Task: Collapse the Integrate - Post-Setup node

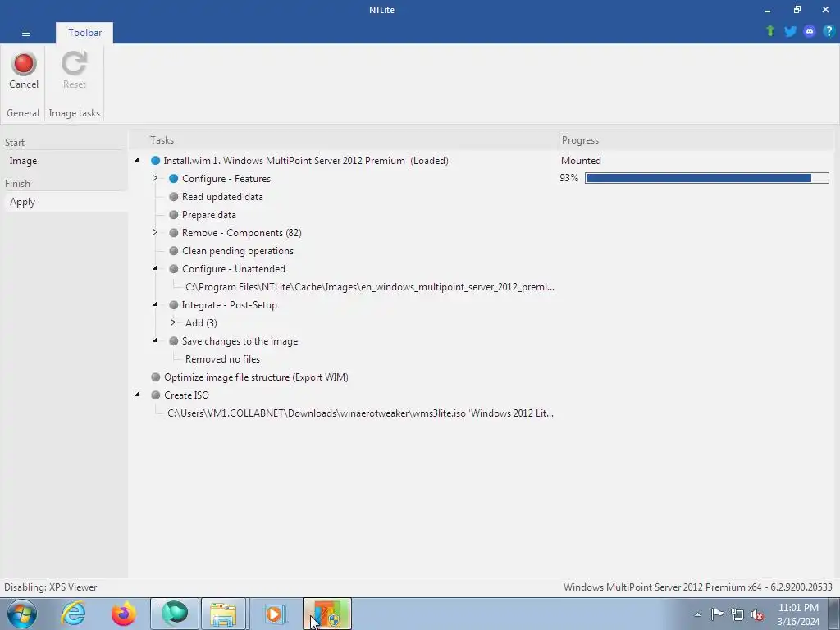Action: click(155, 304)
